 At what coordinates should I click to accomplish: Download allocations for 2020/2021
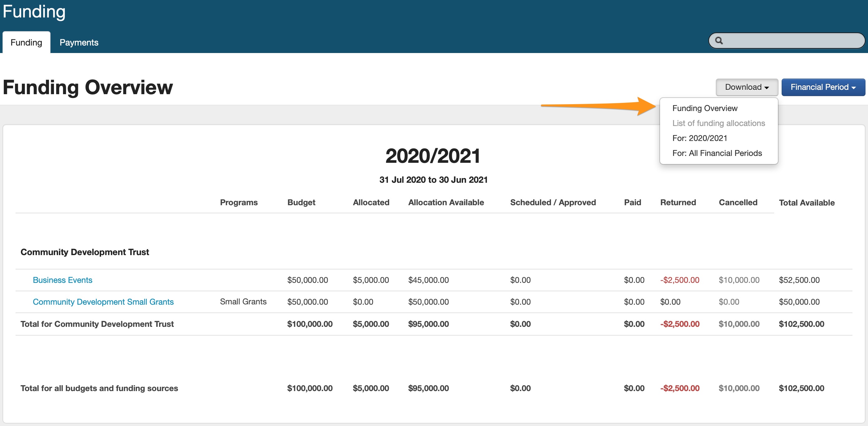[700, 138]
